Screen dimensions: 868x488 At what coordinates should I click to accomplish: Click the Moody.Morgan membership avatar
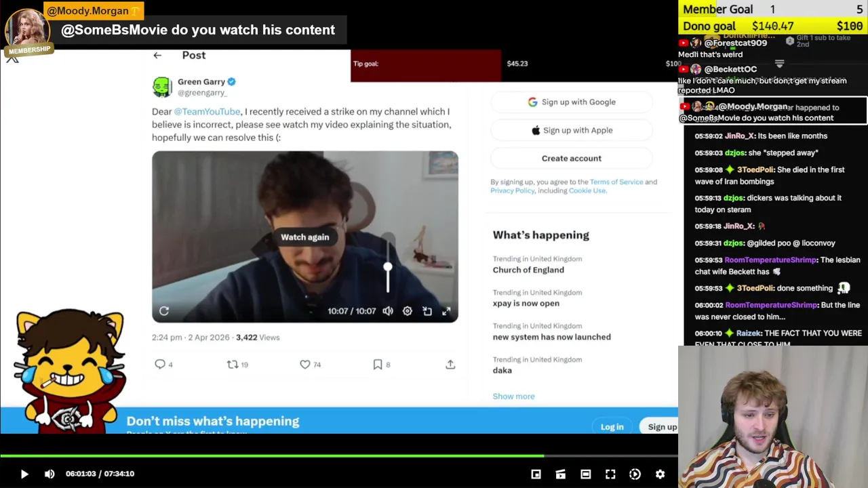point(28,30)
